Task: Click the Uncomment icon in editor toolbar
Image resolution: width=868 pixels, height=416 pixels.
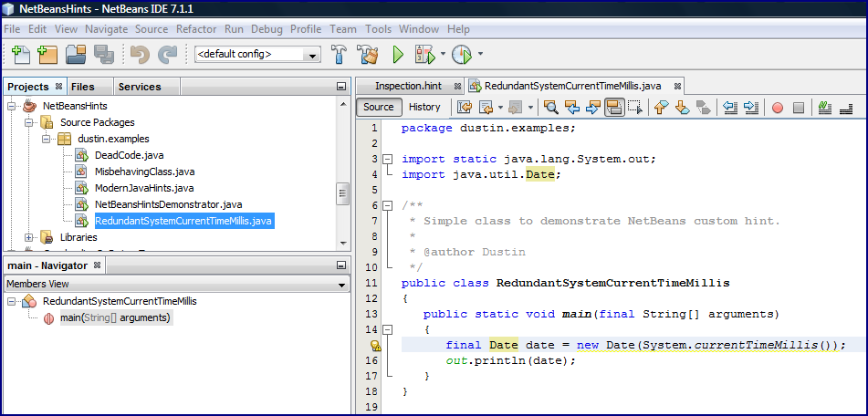Action: [846, 108]
